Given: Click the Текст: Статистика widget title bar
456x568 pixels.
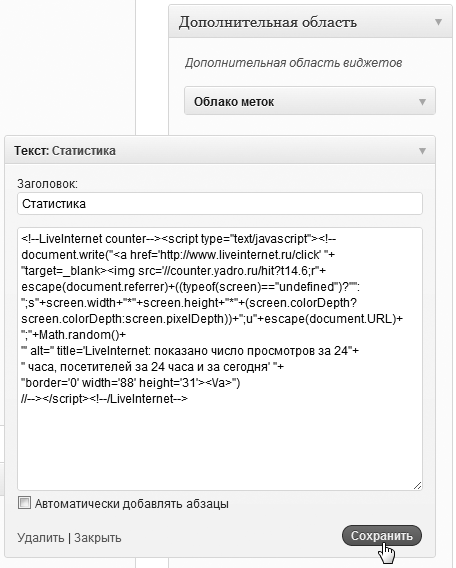Looking at the screenshot, I should [x=220, y=150].
